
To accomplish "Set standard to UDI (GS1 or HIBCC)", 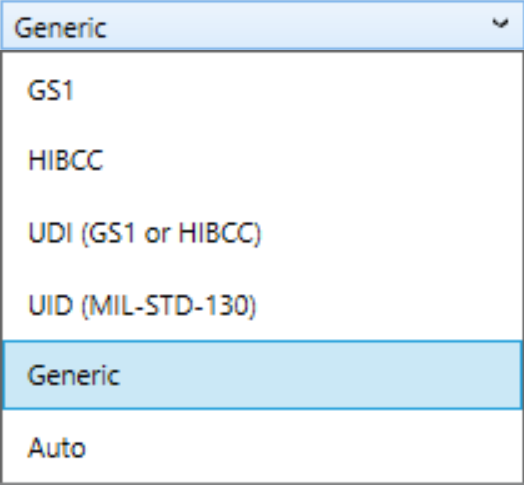I will [x=262, y=233].
